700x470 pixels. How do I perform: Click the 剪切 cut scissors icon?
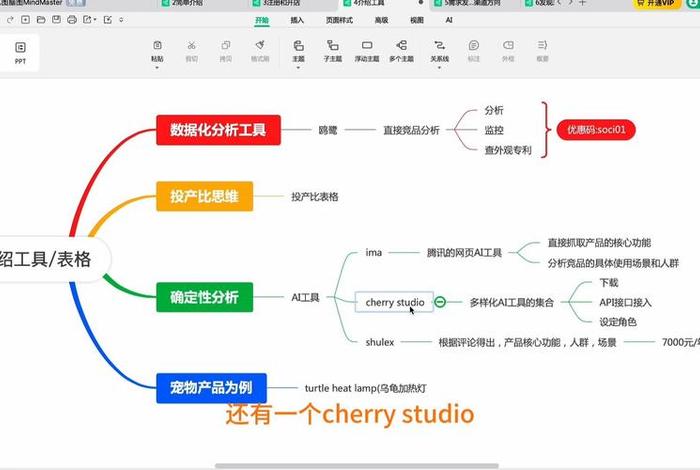tap(192, 45)
